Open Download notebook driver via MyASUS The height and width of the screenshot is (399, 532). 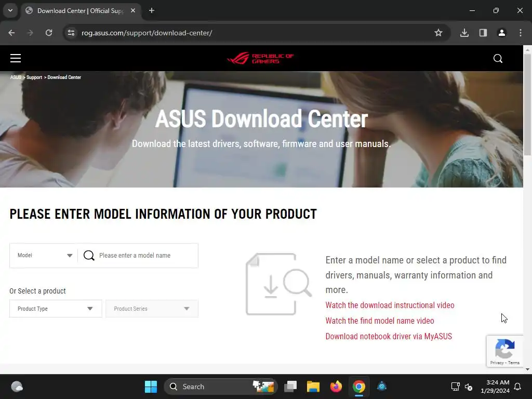point(389,337)
